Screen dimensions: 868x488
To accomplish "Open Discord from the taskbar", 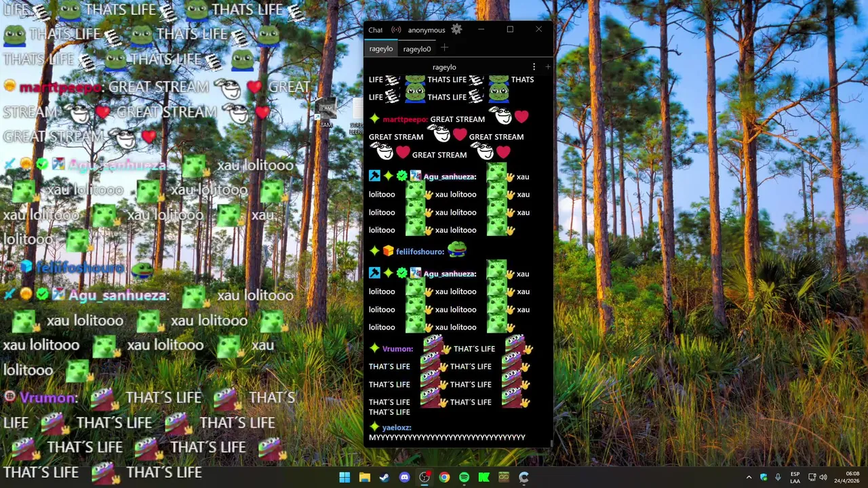I will pyautogui.click(x=404, y=477).
